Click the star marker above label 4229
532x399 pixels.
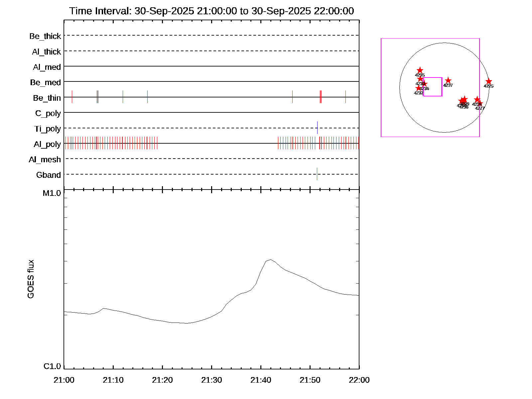click(x=465, y=99)
